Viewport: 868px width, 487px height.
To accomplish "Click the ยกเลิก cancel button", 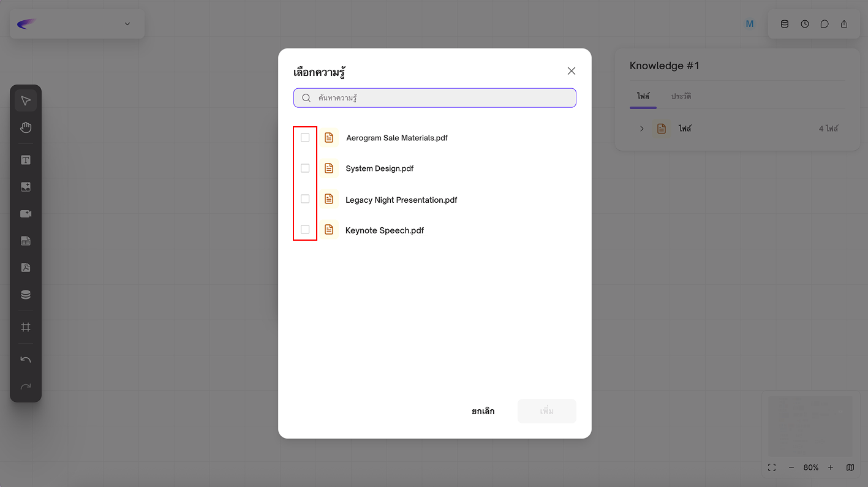I will 483,411.
